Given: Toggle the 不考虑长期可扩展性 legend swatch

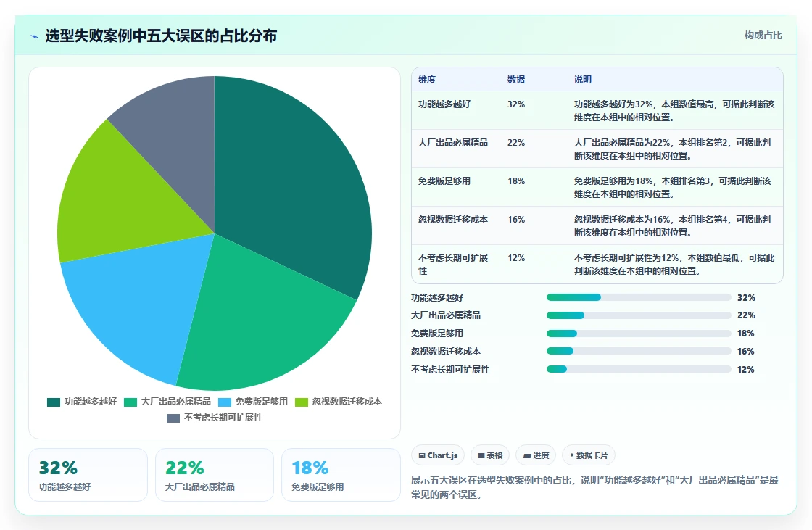Looking at the screenshot, I should coord(173,418).
